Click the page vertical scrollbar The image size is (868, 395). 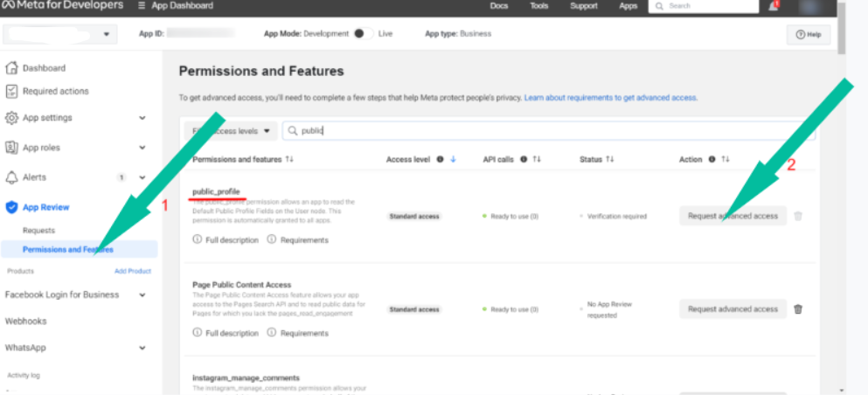click(x=842, y=28)
